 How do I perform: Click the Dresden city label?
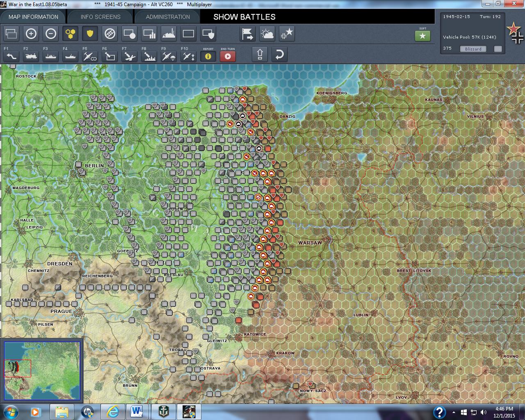[59, 264]
